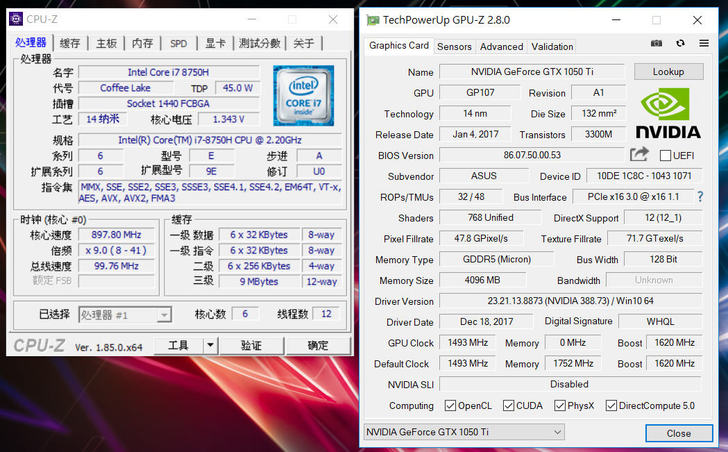The image size is (728, 452).
Task: Click the 验证 button in CPU-Z
Action: click(251, 345)
